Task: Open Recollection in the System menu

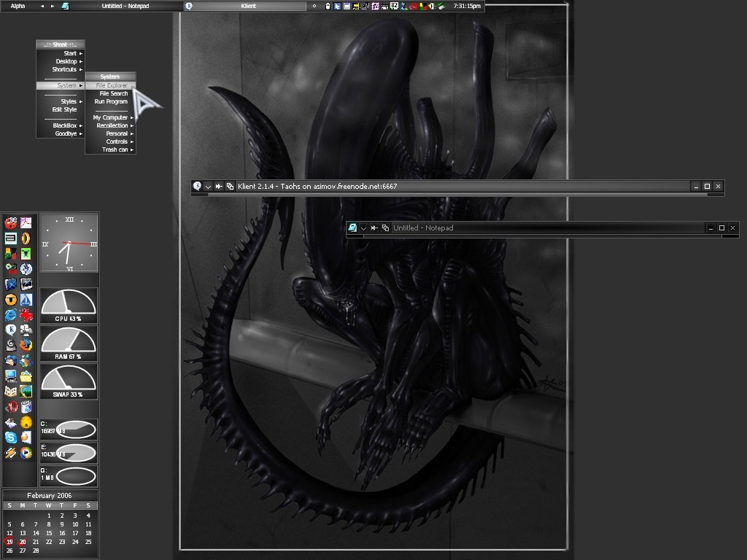Action: pos(111,125)
